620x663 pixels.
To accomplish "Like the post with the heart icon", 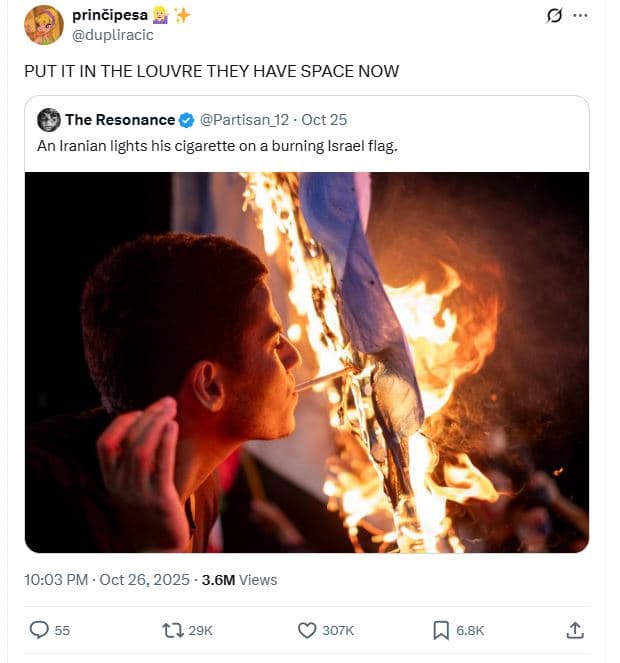I will click(x=308, y=630).
